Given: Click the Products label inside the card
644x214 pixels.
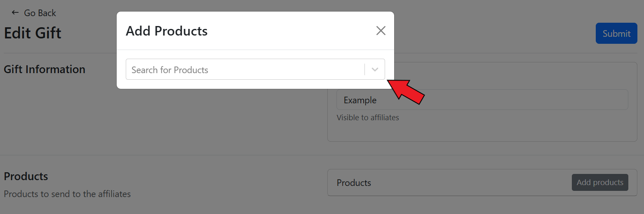Looking at the screenshot, I should pos(354,183).
